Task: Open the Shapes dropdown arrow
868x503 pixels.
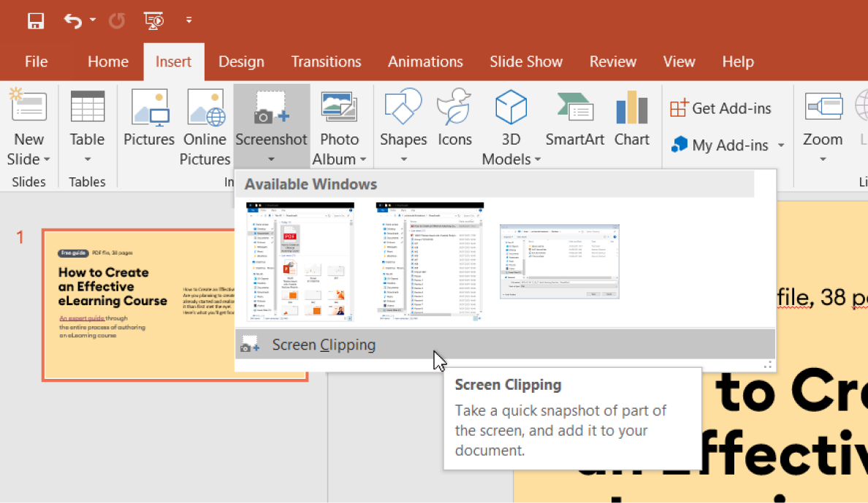Action: point(403,159)
